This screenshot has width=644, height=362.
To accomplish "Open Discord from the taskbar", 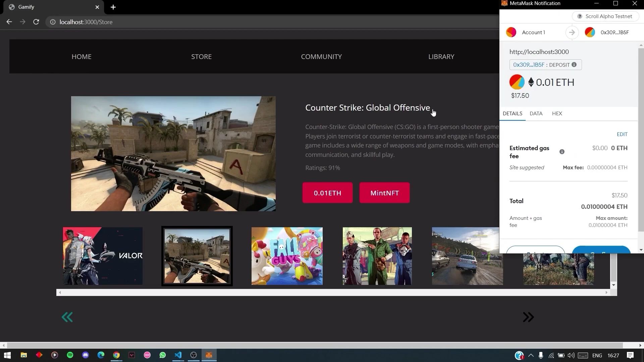I will (x=86, y=355).
